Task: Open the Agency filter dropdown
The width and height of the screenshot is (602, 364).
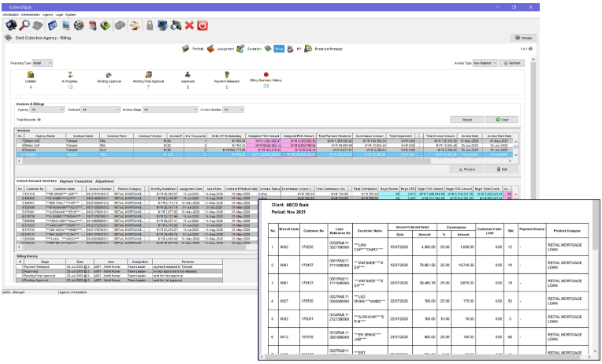Action: point(47,110)
